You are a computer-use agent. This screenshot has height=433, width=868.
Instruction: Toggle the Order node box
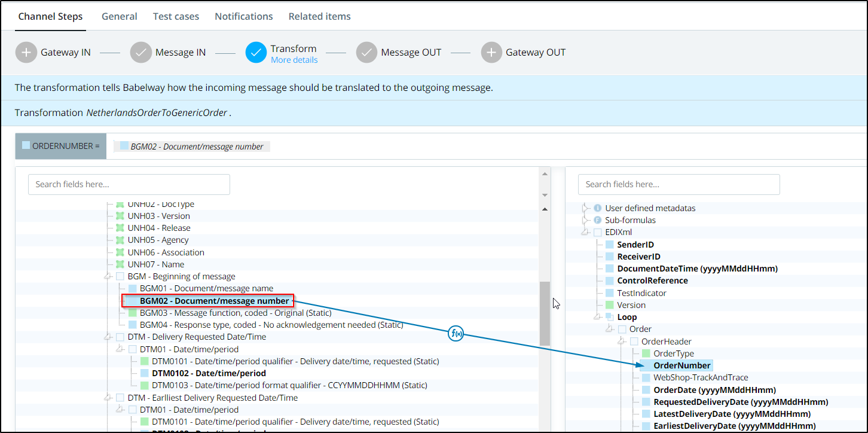(622, 329)
